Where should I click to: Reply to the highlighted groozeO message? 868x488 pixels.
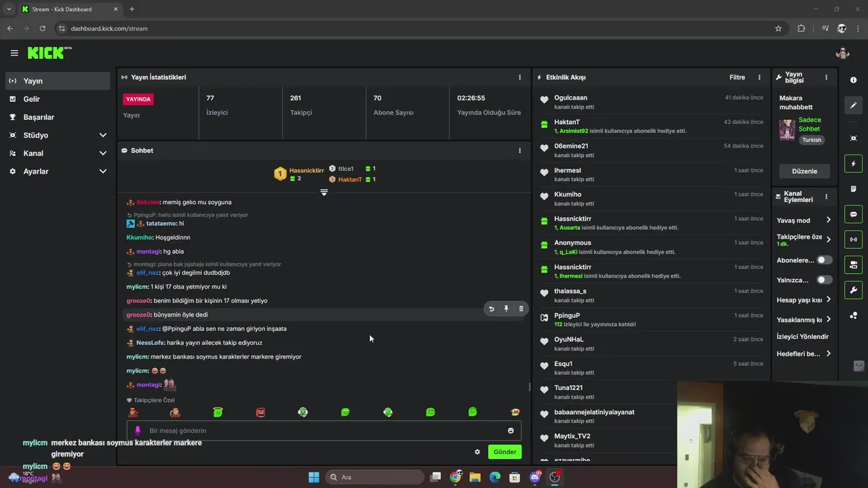coord(492,308)
